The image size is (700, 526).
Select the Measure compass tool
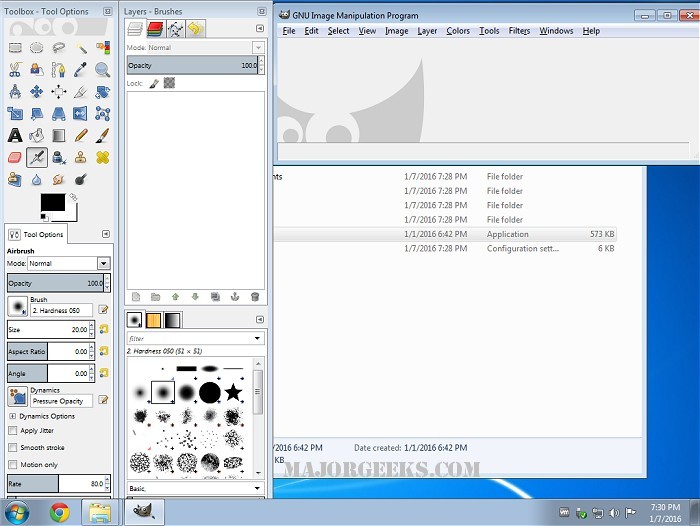pos(15,92)
